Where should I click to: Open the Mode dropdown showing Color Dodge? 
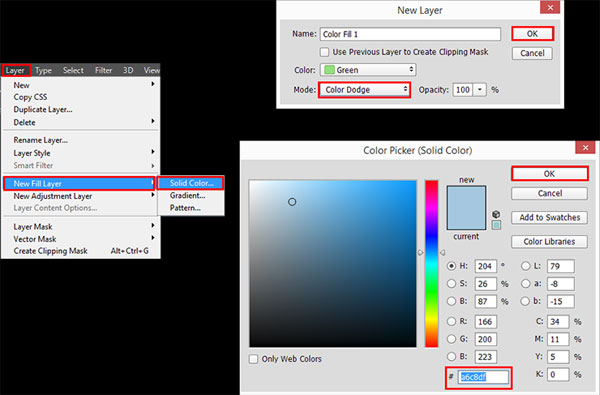click(x=364, y=90)
